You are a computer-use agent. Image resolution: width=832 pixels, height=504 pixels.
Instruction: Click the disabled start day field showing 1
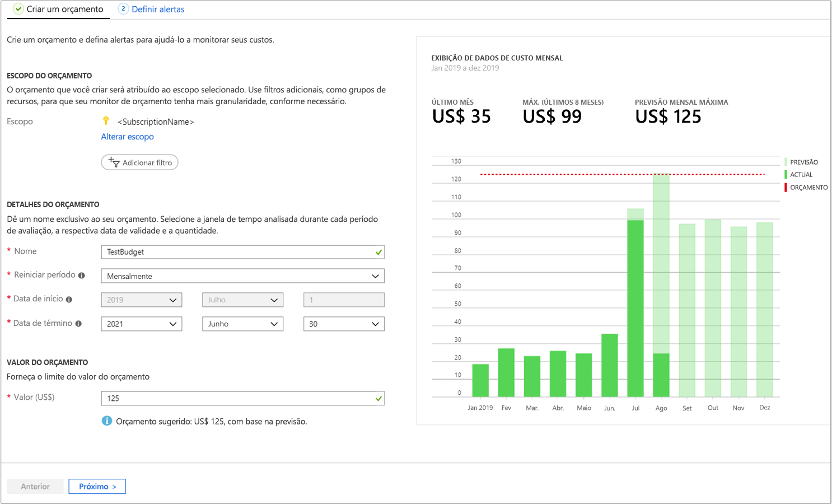click(x=344, y=300)
